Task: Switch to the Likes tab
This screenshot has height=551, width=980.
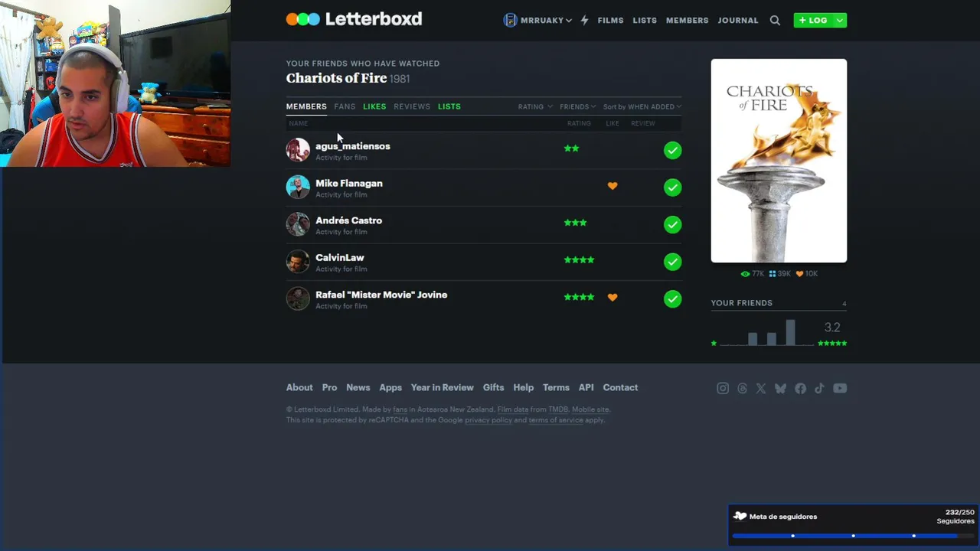Action: coord(374,106)
